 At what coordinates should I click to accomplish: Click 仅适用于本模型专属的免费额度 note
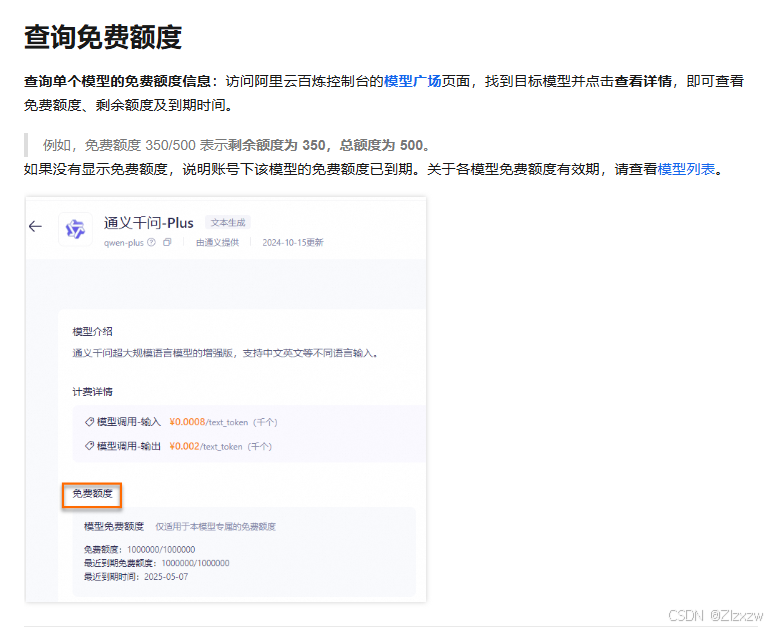(x=216, y=527)
